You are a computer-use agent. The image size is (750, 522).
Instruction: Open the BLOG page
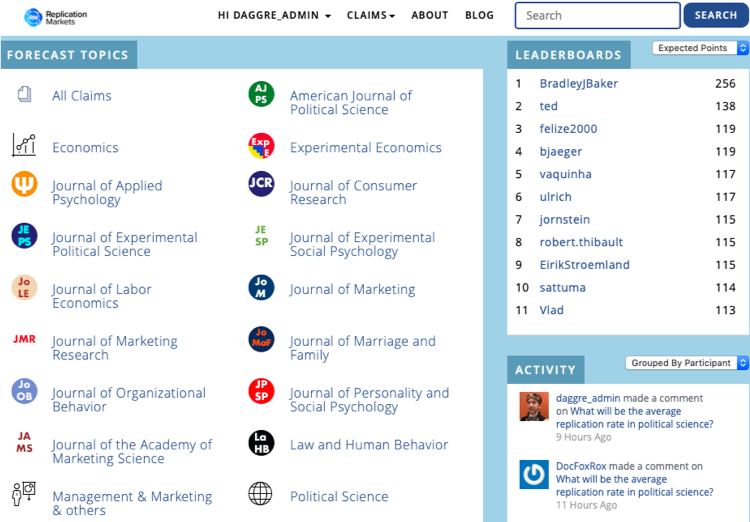(x=479, y=15)
